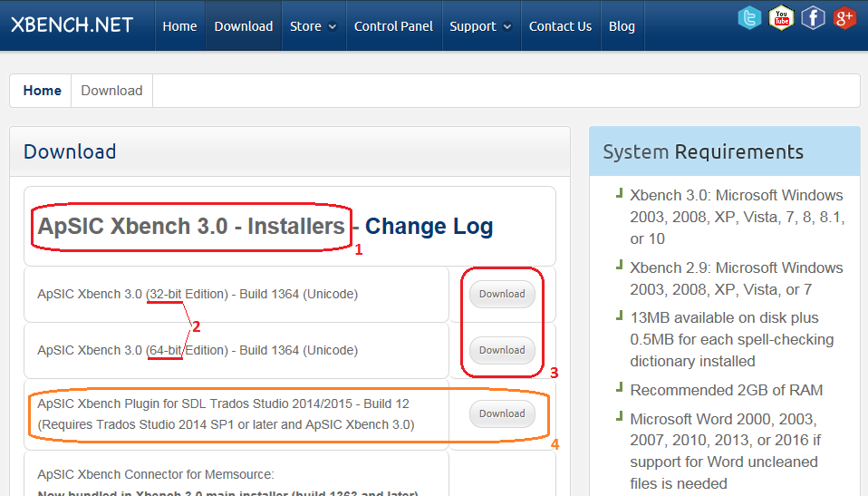
Task: Click 'Microsoft Word 2000, 2003' requirement
Action: click(x=725, y=451)
